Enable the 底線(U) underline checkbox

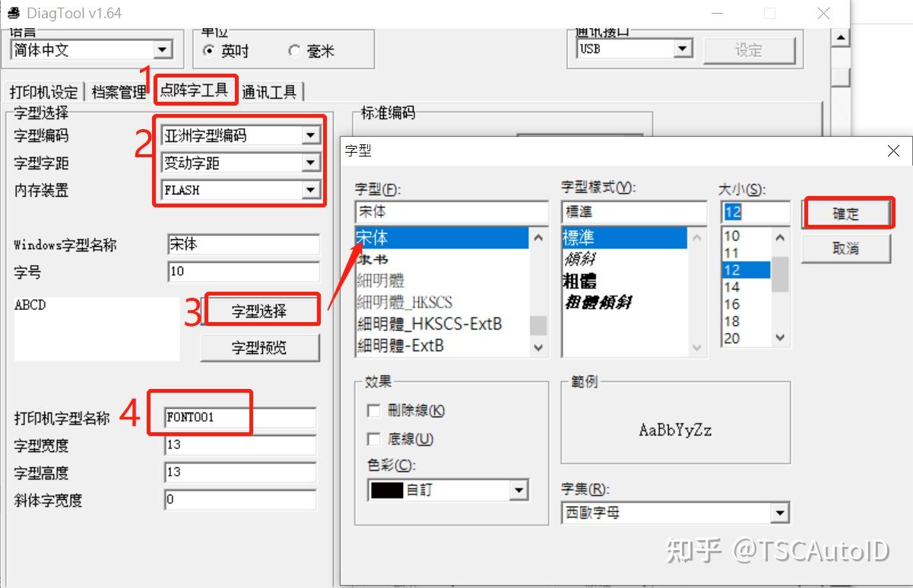(373, 438)
